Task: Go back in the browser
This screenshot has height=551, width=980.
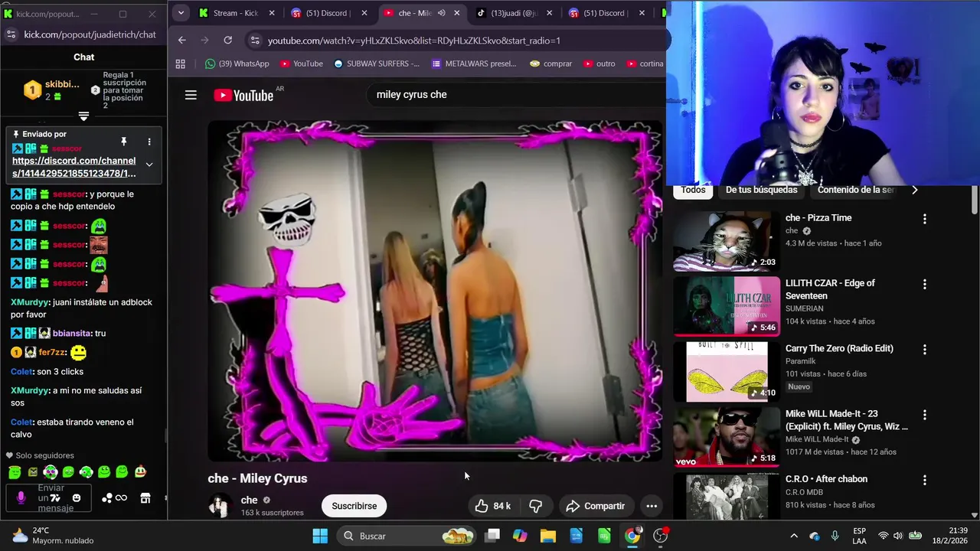Action: tap(181, 40)
